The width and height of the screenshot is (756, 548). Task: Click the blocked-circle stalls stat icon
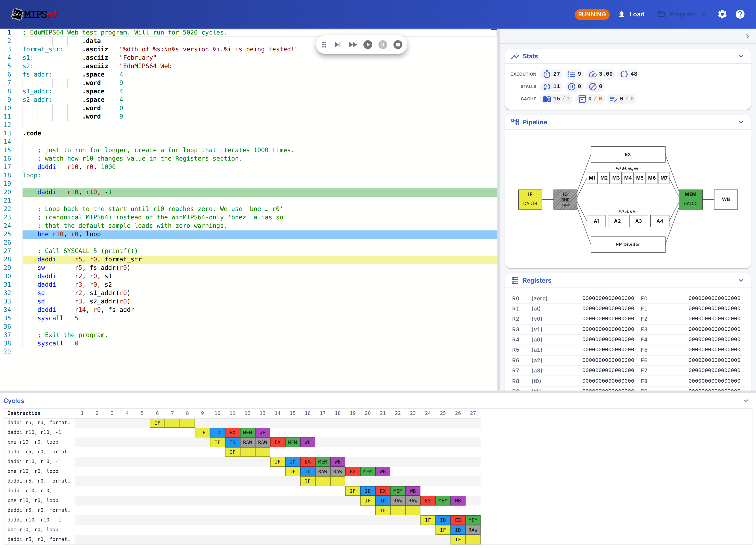point(593,87)
